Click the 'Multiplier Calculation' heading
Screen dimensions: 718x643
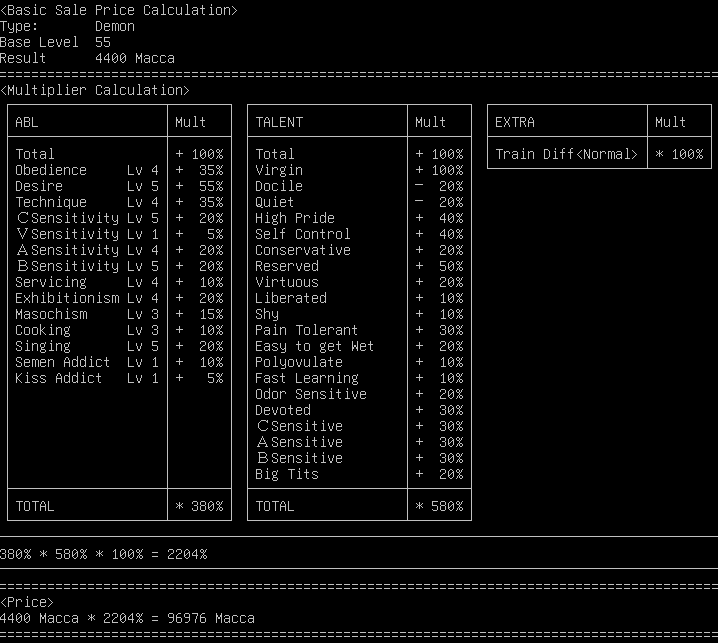[95, 90]
